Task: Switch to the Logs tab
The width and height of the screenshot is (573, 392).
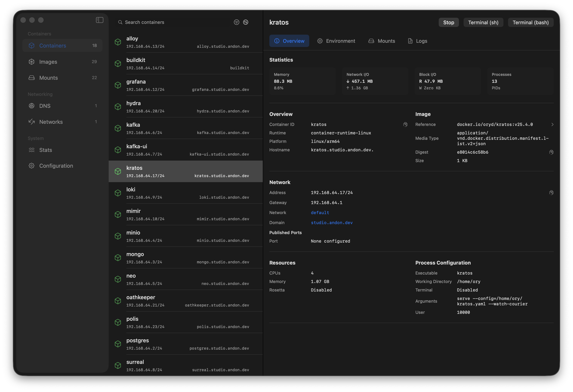Action: pyautogui.click(x=418, y=41)
